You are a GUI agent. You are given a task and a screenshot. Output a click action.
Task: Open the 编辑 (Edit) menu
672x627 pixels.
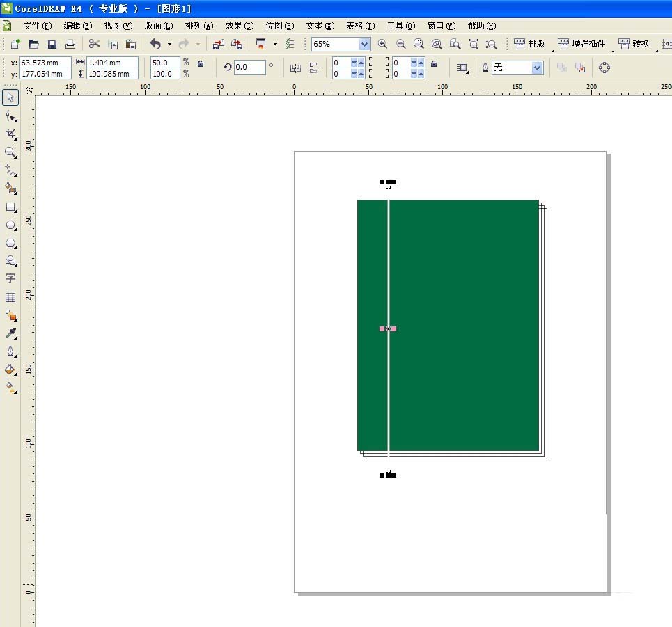tap(77, 26)
